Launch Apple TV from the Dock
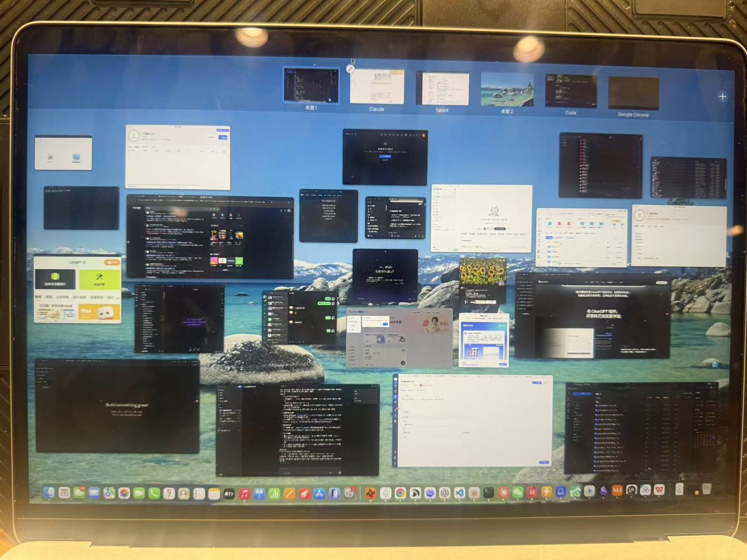Viewport: 747px width, 560px height. point(229,494)
